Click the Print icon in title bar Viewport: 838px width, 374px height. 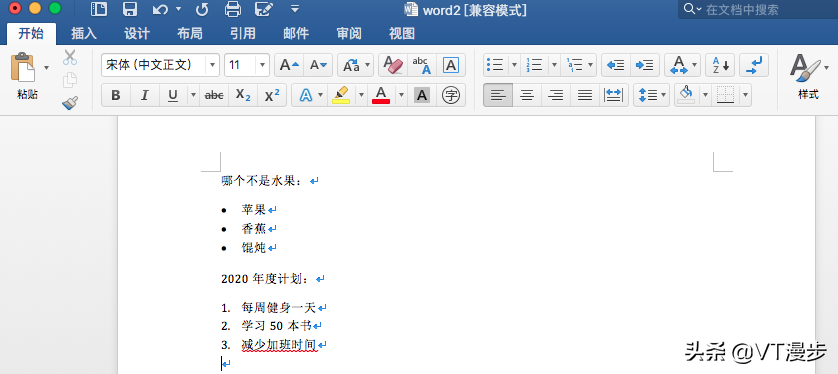pyautogui.click(x=233, y=9)
